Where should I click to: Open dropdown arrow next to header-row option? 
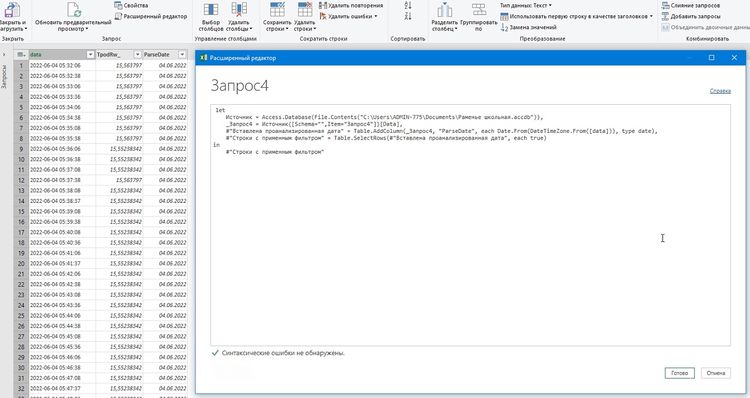click(x=651, y=17)
